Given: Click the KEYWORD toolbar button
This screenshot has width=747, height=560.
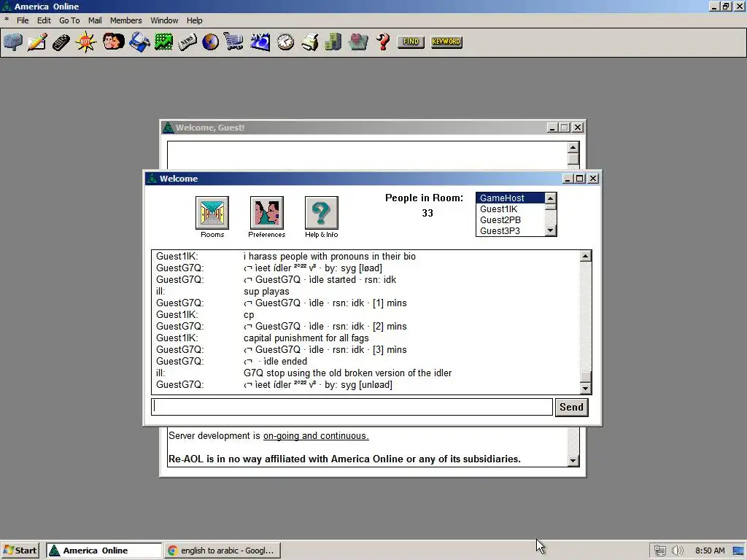Looking at the screenshot, I should click(446, 42).
